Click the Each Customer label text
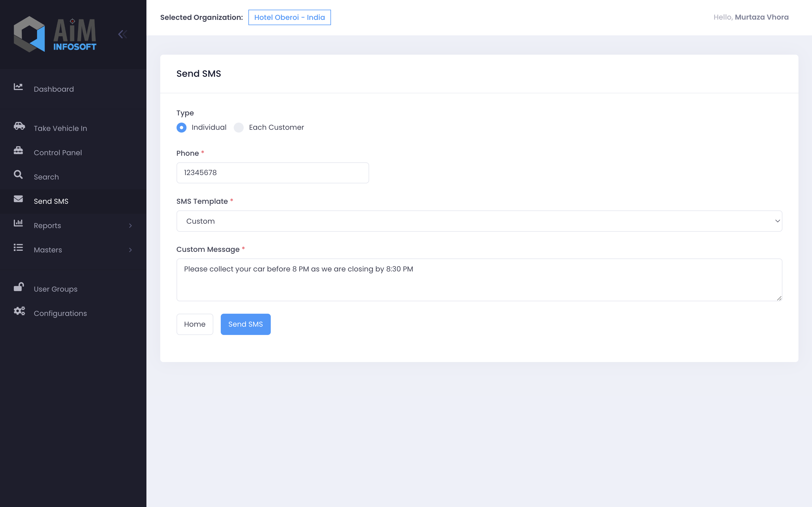The height and width of the screenshot is (507, 812). click(x=276, y=127)
